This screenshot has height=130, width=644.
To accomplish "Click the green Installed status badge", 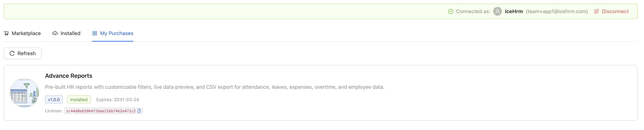I will click(x=78, y=100).
